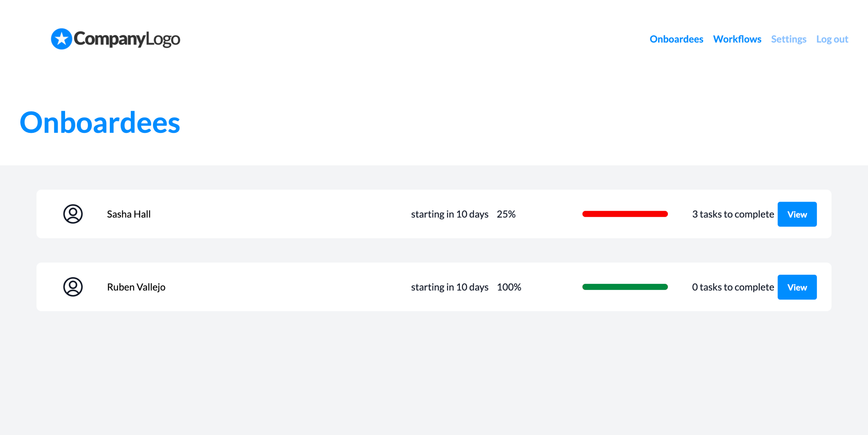The image size is (868, 435).
Task: Select the Ruben Vallejo name
Action: [136, 287]
